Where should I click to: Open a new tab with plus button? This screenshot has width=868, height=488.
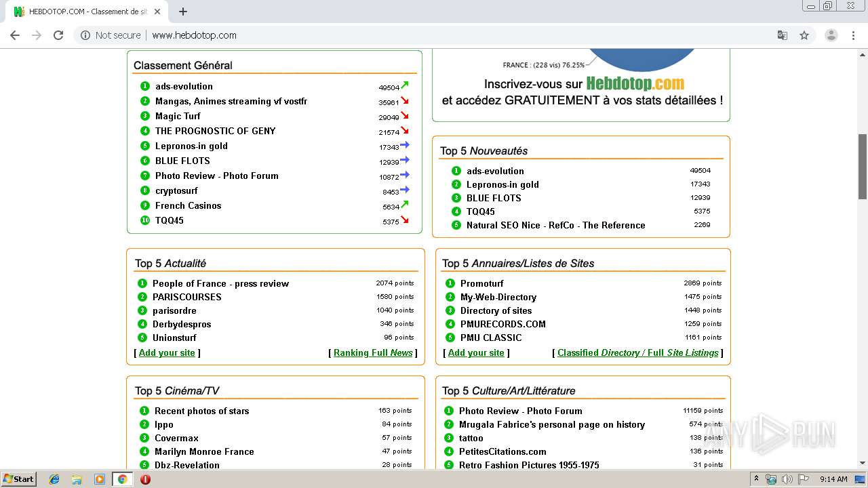tap(183, 12)
